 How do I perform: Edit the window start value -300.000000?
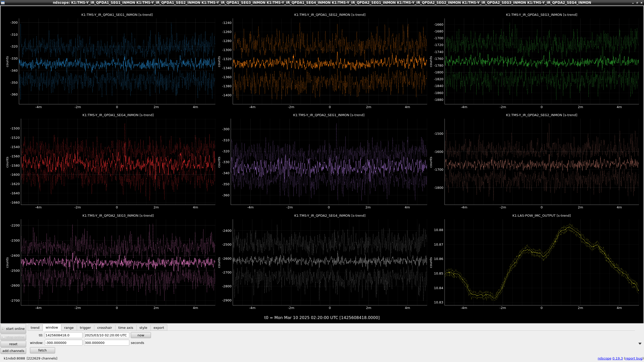[64, 343]
